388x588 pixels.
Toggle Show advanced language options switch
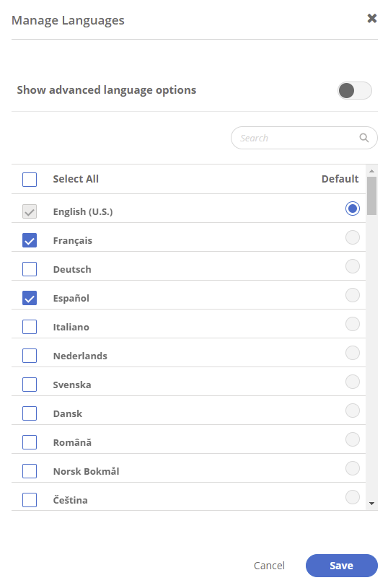pyautogui.click(x=354, y=90)
